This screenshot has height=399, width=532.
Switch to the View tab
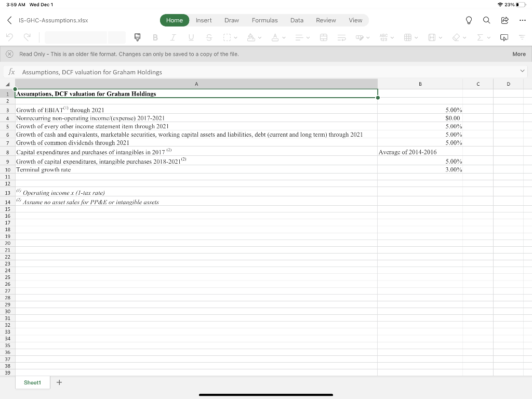coord(355,20)
